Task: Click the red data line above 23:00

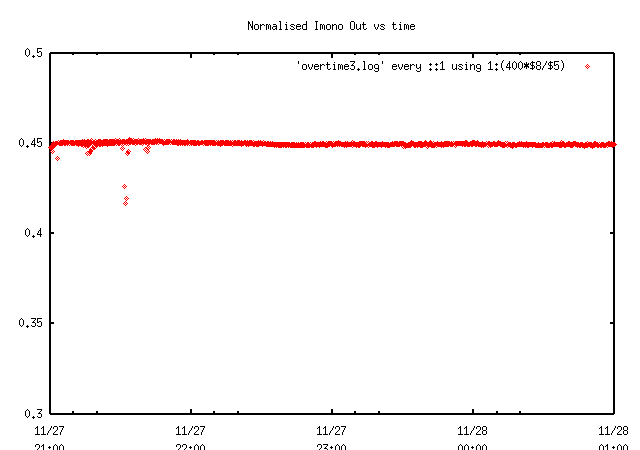Action: coord(331,144)
